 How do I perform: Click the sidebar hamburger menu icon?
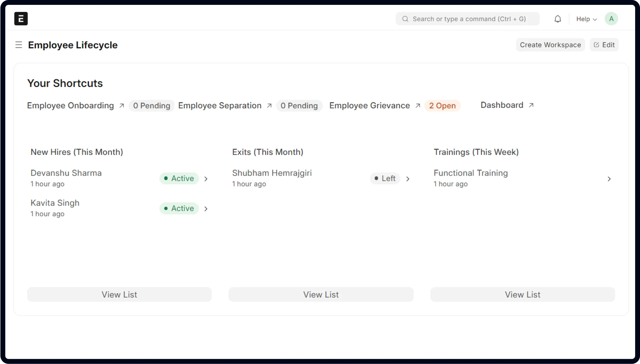[18, 45]
